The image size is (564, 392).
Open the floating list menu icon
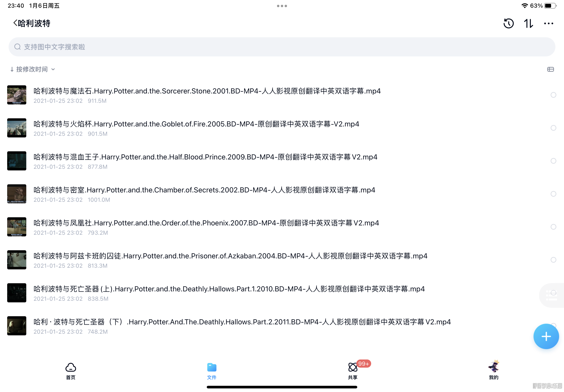[551, 295]
